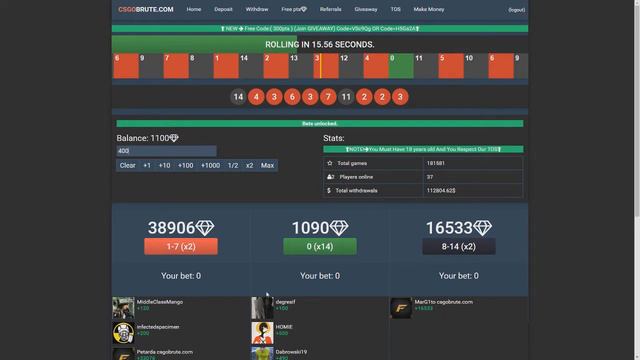
Task: Click the Your bet: 0 text under 1-7
Action: coord(181,276)
